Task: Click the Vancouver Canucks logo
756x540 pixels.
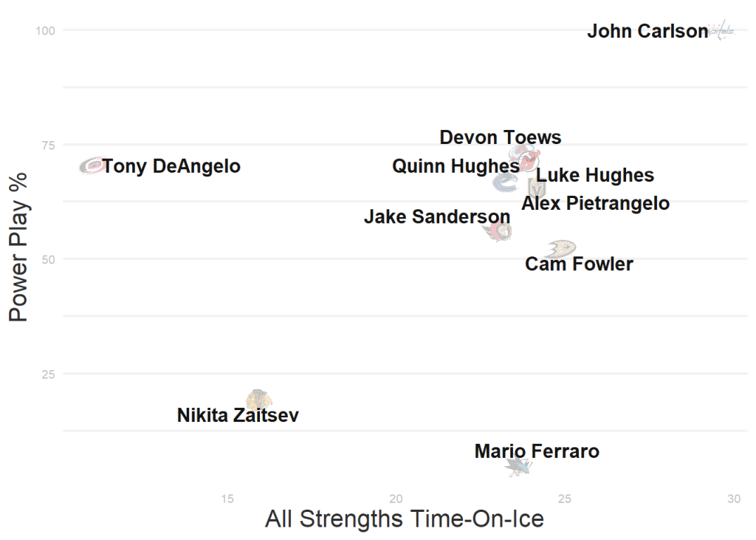Action: coord(506,182)
